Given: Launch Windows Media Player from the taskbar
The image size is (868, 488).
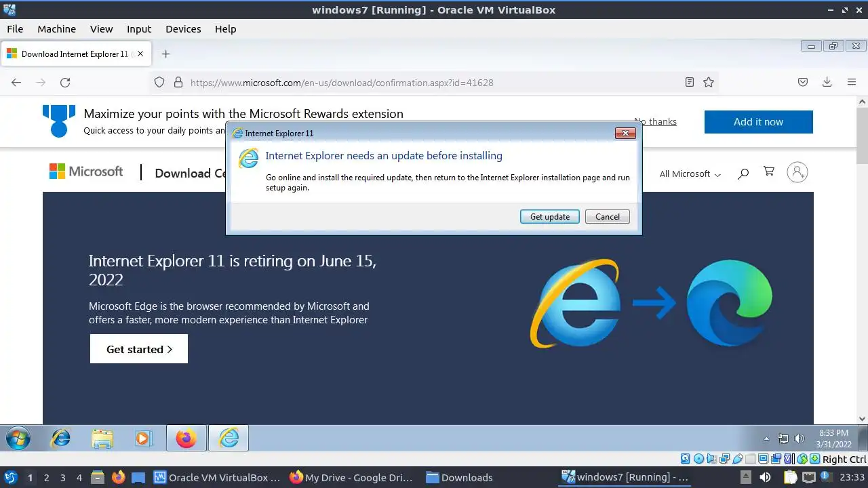Looking at the screenshot, I should [x=142, y=439].
